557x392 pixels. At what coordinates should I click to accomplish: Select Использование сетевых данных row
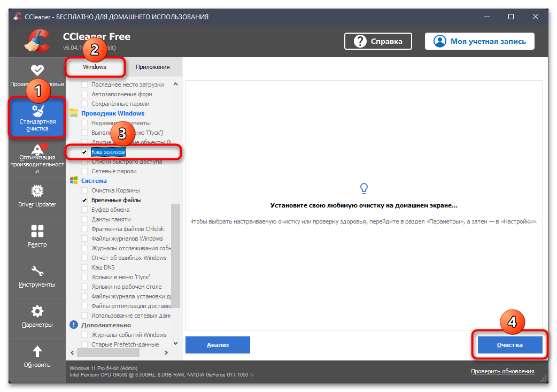(x=131, y=315)
